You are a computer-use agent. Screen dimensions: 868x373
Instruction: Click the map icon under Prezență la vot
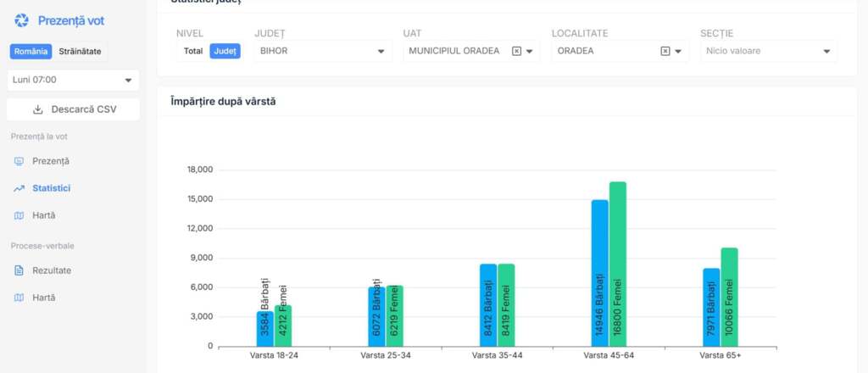point(19,215)
